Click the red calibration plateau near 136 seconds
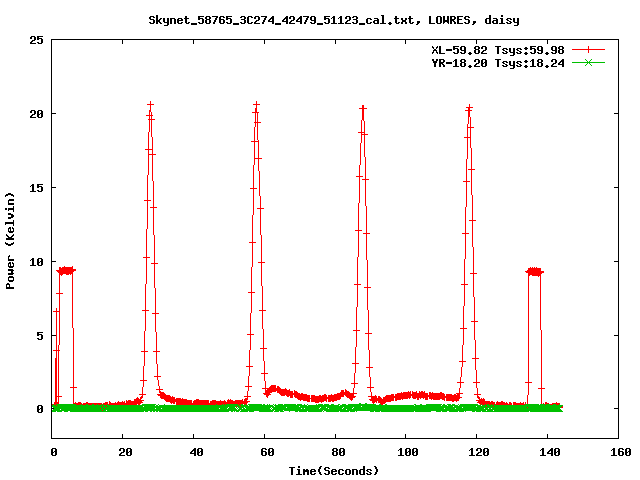The height and width of the screenshot is (480, 640). pos(534,272)
